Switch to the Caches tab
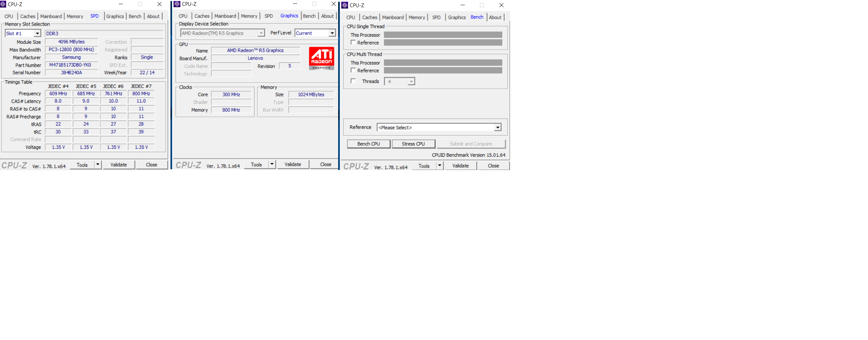Screen dimensions: 868x340 click(28, 16)
